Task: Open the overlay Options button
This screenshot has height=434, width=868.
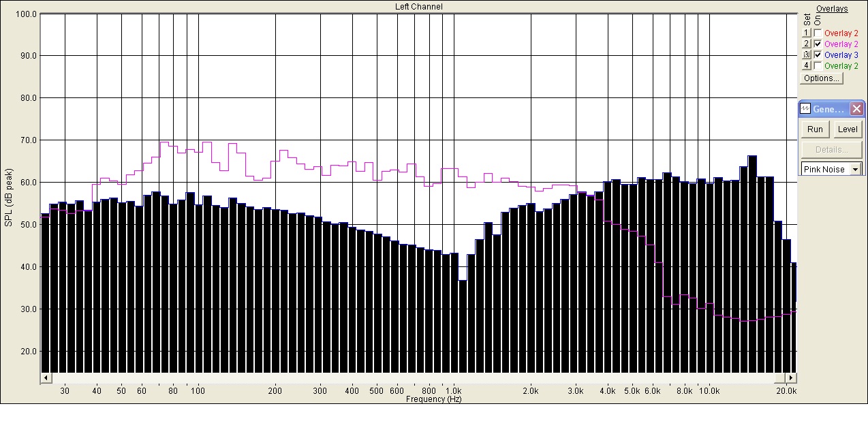Action: point(821,78)
